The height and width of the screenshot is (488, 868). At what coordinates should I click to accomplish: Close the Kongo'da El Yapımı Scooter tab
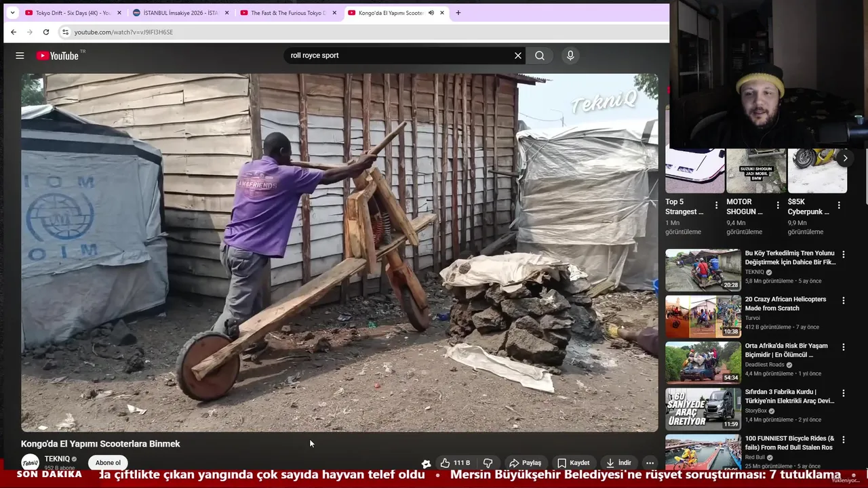442,13
